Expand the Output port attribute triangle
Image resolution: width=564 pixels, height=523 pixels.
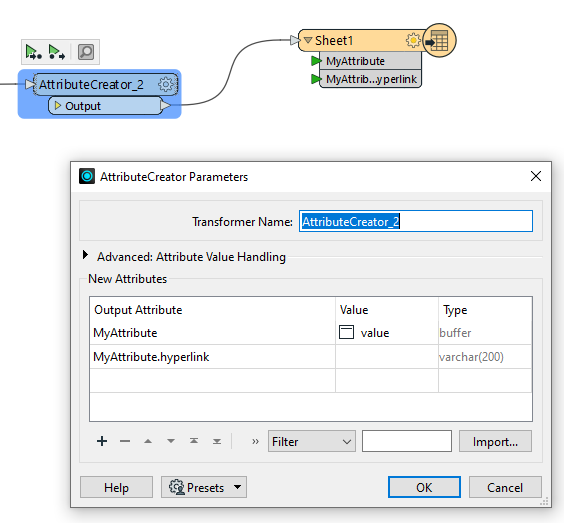(x=58, y=105)
